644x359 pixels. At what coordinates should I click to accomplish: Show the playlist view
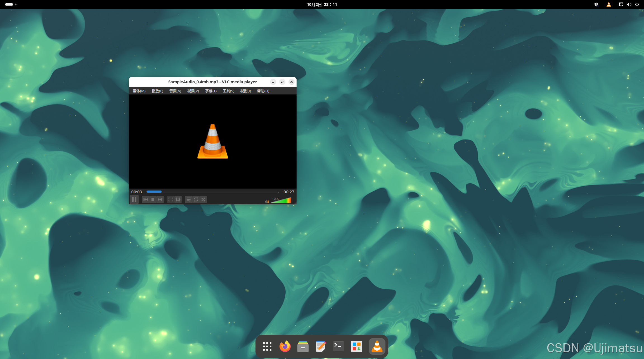[x=188, y=199]
